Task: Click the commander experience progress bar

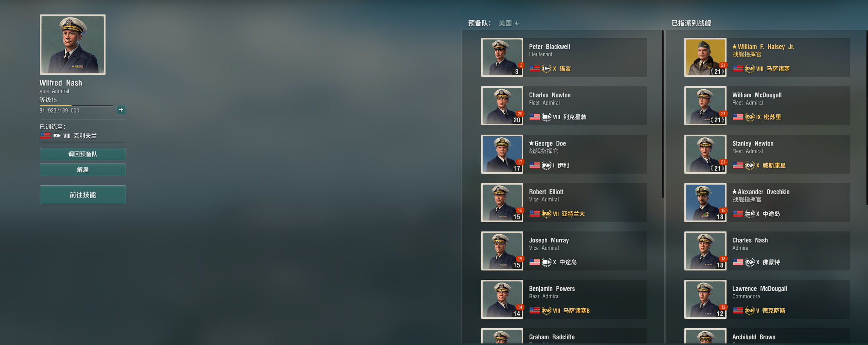Action: [76, 105]
